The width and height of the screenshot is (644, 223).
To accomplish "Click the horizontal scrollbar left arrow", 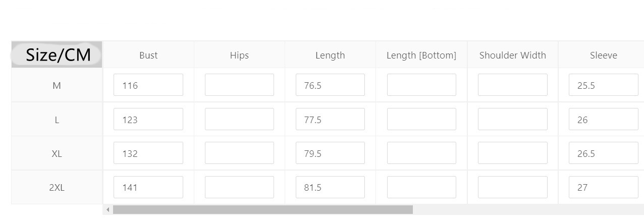I will click(x=108, y=209).
